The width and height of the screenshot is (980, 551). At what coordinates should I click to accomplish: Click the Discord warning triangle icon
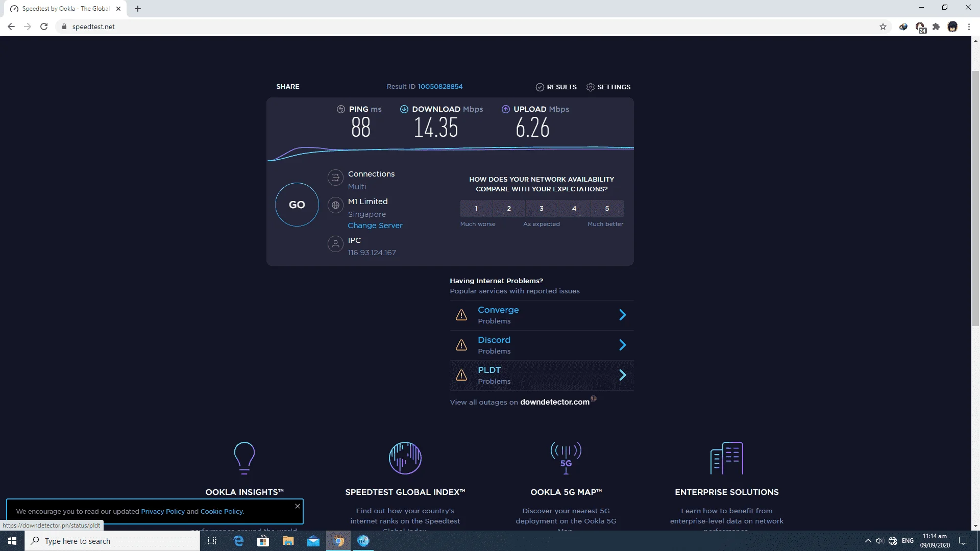click(x=461, y=345)
